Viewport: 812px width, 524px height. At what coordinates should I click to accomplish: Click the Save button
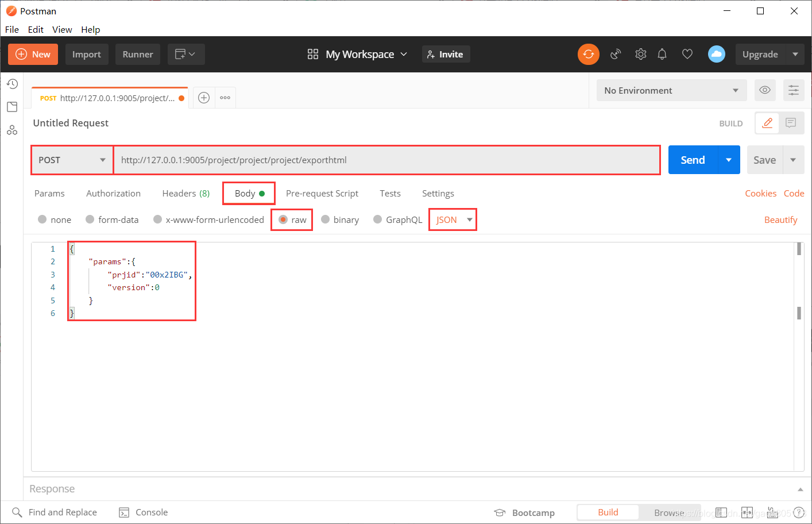(764, 160)
